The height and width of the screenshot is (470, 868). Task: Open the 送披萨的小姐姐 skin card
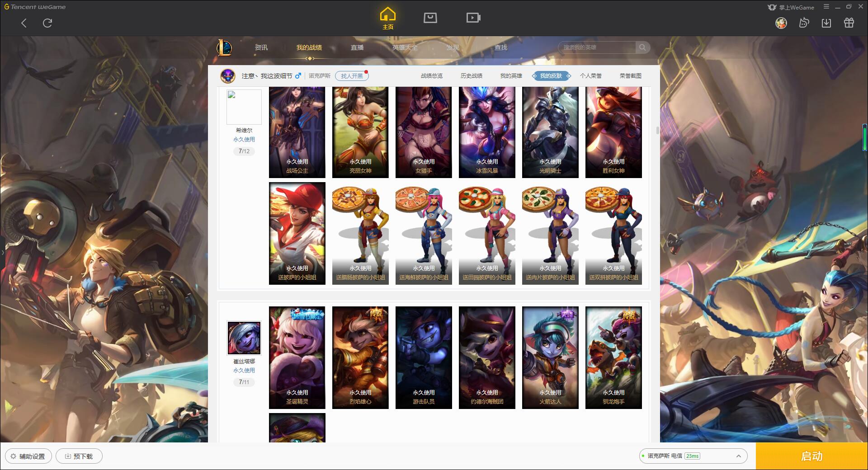click(x=297, y=233)
